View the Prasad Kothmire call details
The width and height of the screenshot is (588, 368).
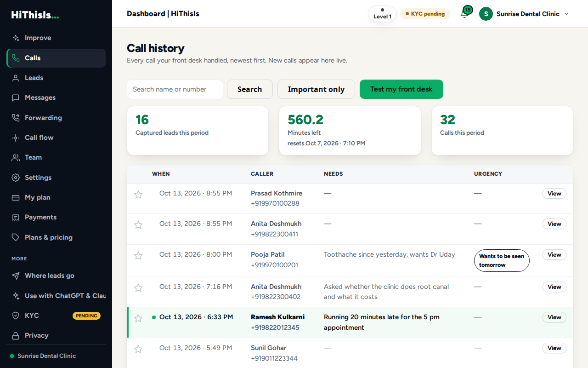coord(554,194)
